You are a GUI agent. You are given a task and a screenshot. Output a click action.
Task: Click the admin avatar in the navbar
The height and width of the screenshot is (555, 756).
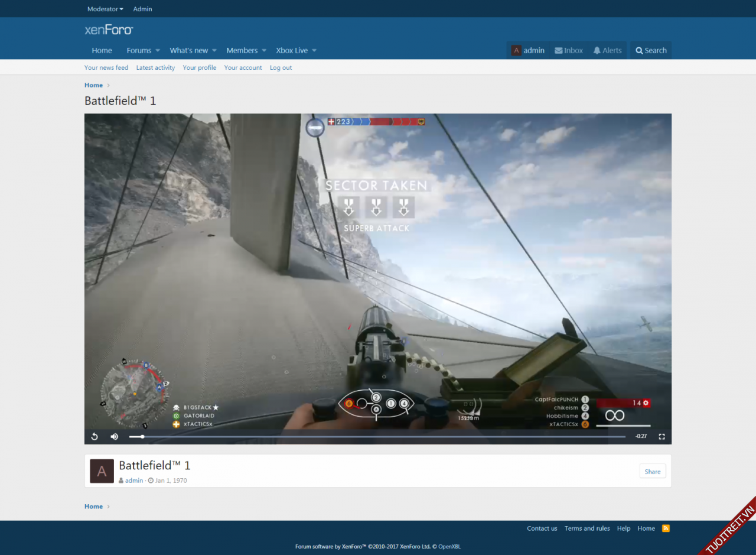pos(516,50)
